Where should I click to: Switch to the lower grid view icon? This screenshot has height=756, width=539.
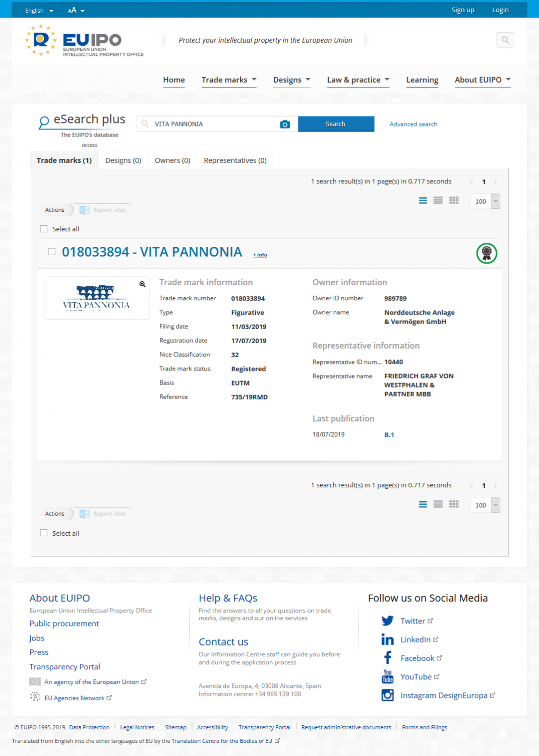click(x=454, y=505)
